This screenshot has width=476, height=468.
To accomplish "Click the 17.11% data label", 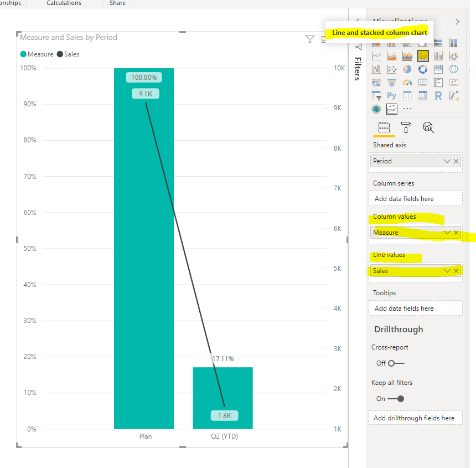I will coord(223,359).
